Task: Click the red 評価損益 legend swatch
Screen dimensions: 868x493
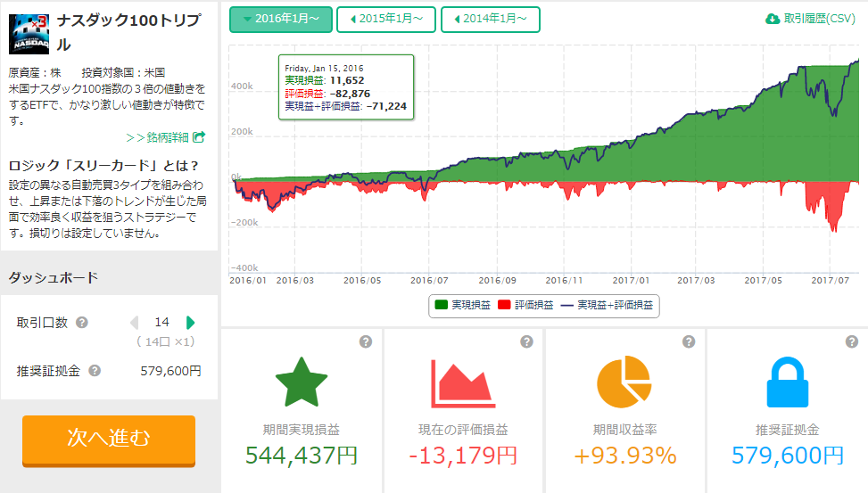Action: tap(504, 305)
